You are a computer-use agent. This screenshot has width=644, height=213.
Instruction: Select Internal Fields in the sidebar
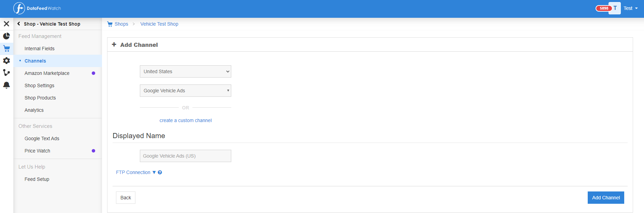tap(40, 49)
